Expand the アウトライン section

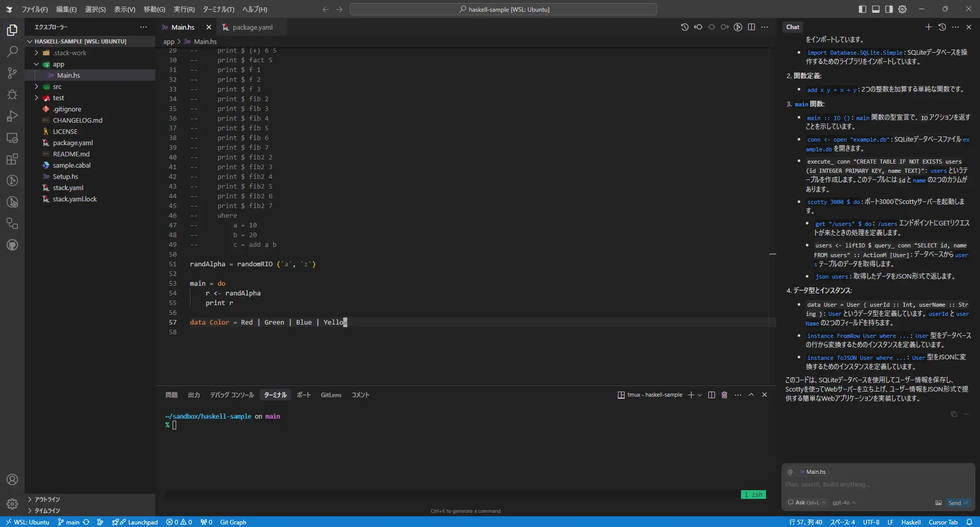[x=47, y=499]
